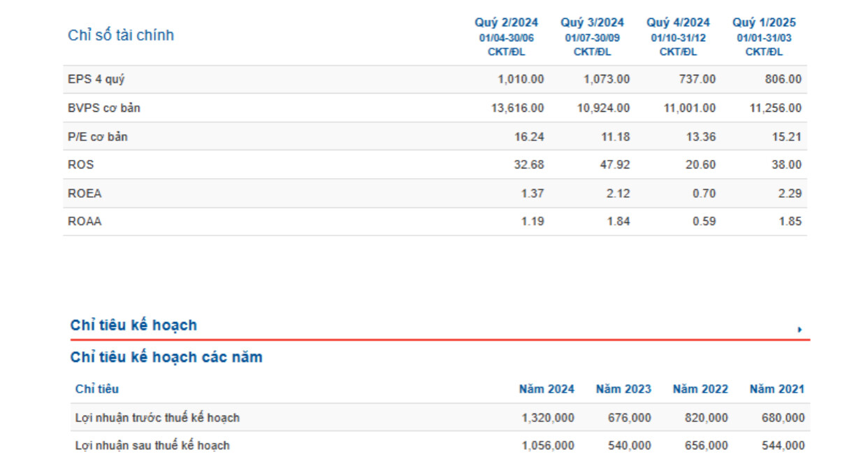Click the EPS 4 quý row label
This screenshot has height=475, width=868.
point(96,80)
